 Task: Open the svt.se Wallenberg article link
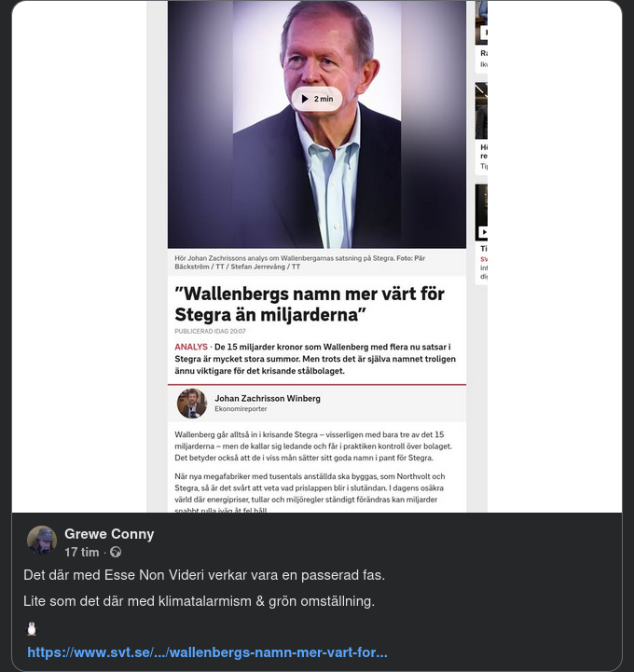(207, 652)
